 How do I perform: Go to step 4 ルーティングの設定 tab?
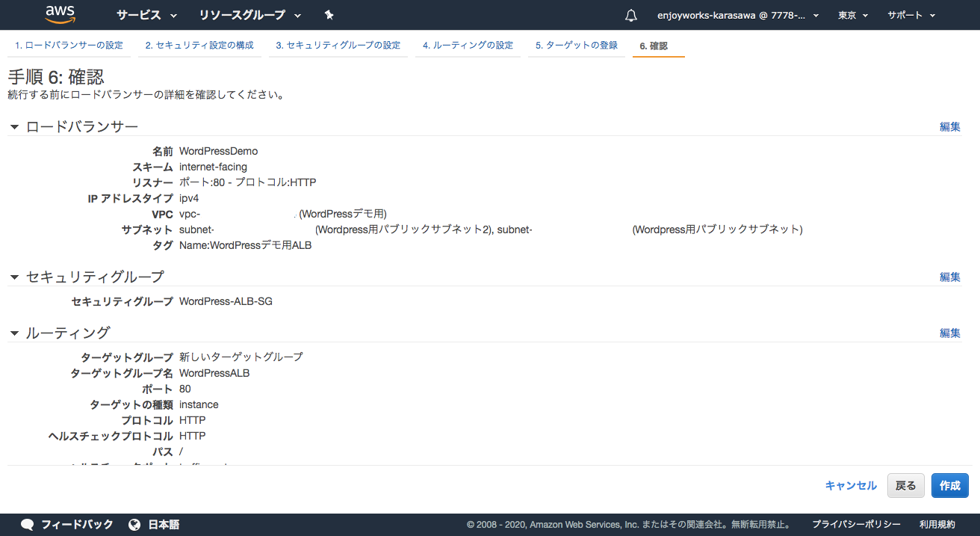468,46
